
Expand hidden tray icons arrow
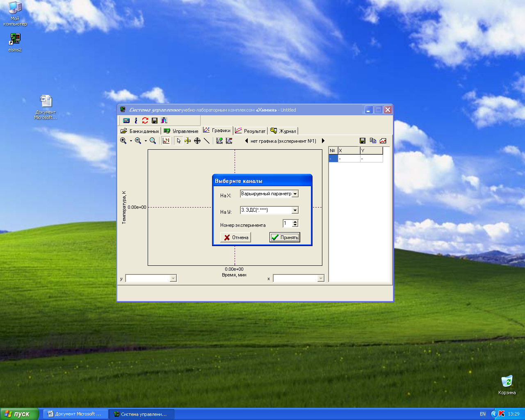[x=494, y=414]
